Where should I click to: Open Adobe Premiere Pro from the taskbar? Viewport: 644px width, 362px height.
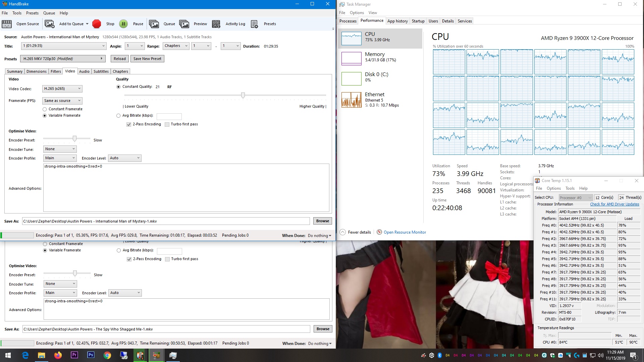[x=74, y=355]
